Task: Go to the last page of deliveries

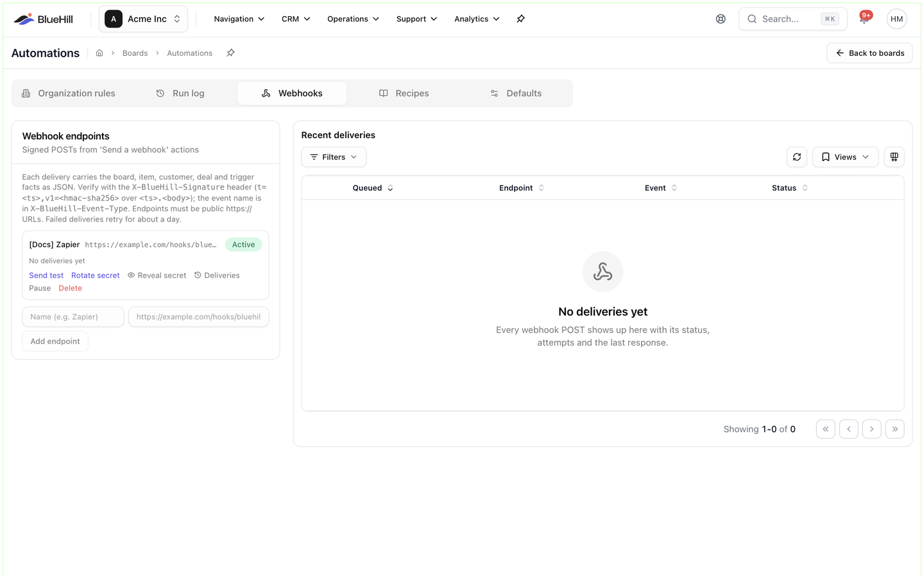Action: click(x=895, y=429)
